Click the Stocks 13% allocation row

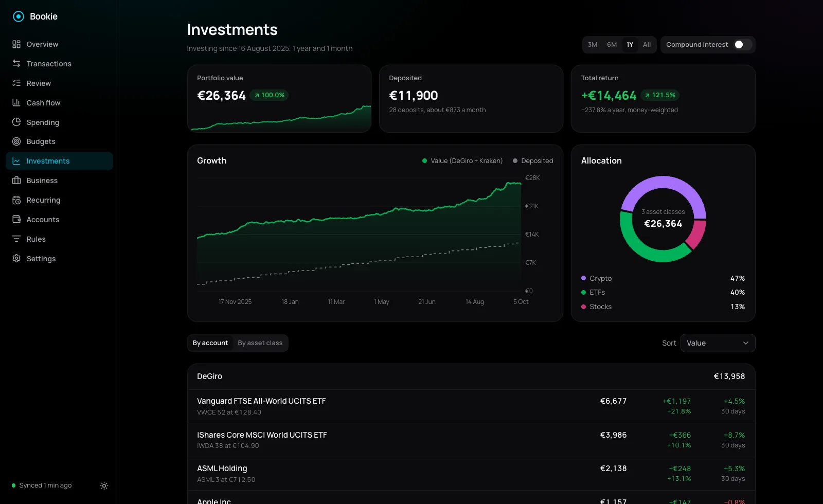point(663,307)
